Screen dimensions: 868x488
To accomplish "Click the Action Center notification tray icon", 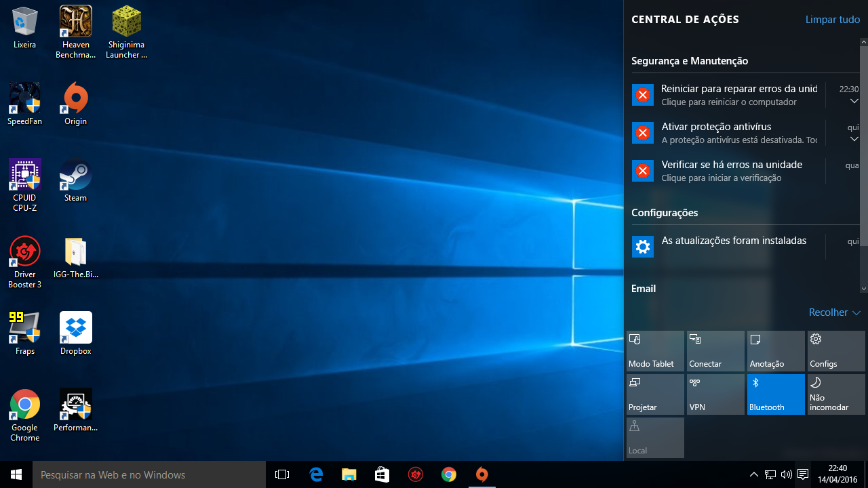I will pos(803,474).
